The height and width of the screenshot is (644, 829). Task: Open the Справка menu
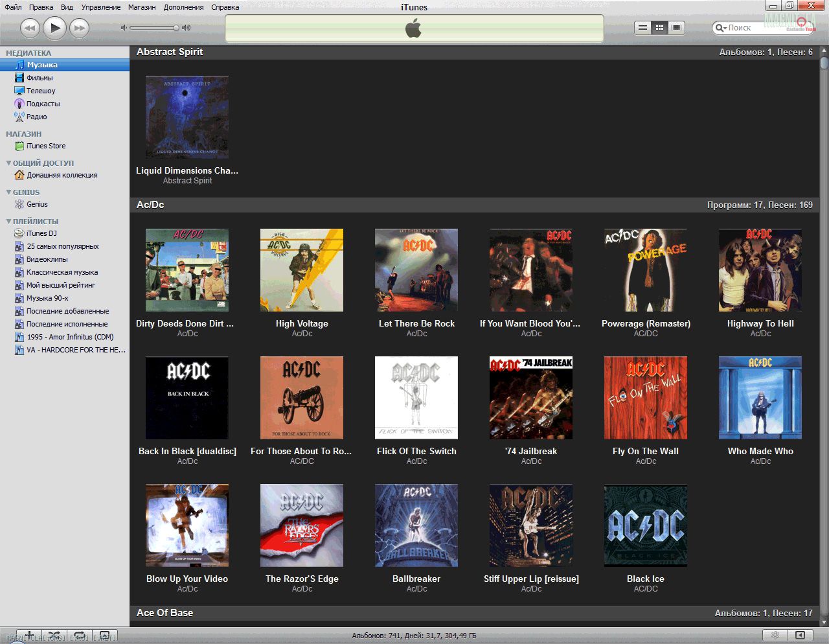225,7
